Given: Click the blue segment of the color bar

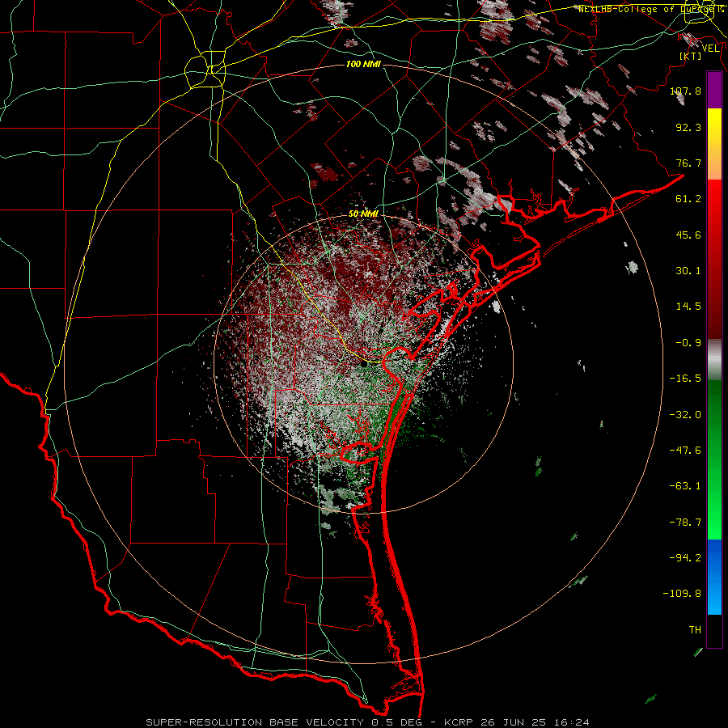Looking at the screenshot, I should (714, 577).
